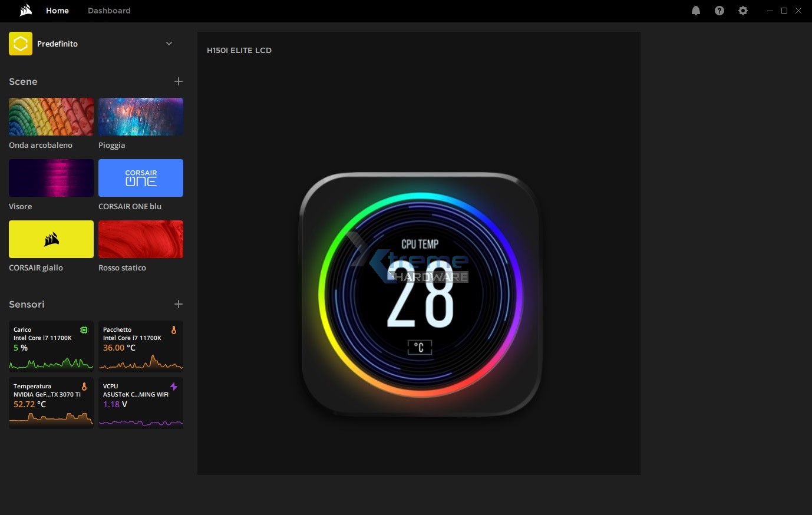The image size is (812, 515).
Task: Click the lightning bolt icon in VCPU widget
Action: point(174,387)
